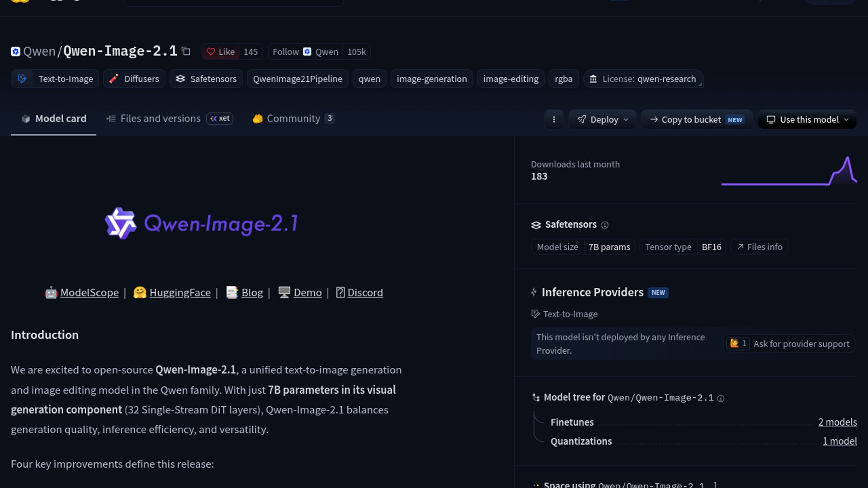The width and height of the screenshot is (868, 488).
Task: Open the 1 model quantizations link
Action: [x=840, y=441]
